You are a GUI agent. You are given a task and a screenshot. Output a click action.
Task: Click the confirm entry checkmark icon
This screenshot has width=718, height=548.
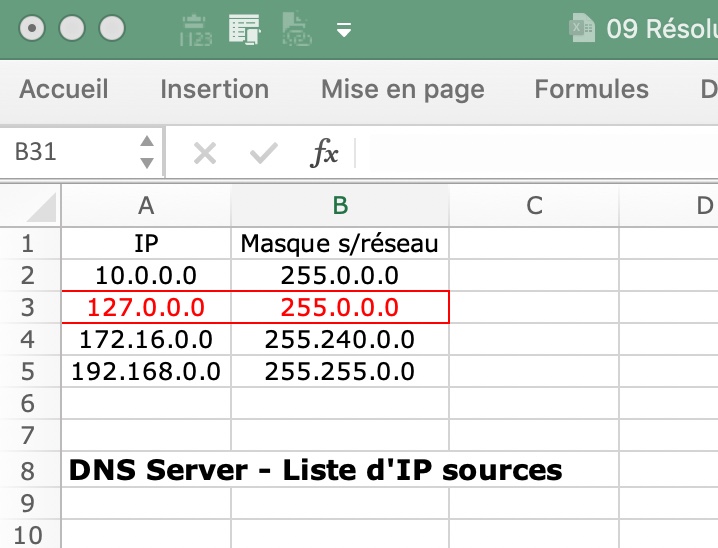(264, 152)
